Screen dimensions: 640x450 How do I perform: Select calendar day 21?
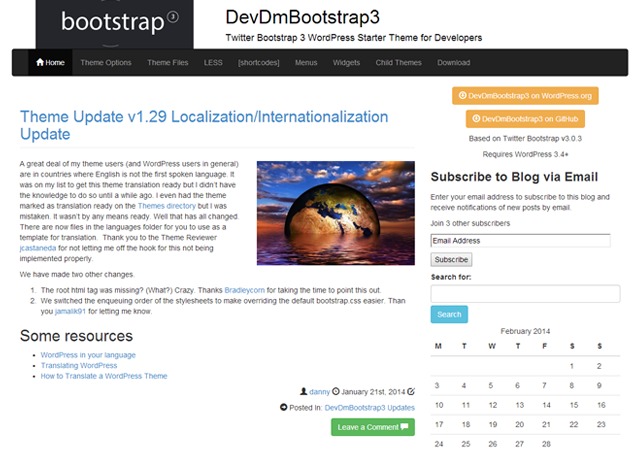[x=546, y=424]
